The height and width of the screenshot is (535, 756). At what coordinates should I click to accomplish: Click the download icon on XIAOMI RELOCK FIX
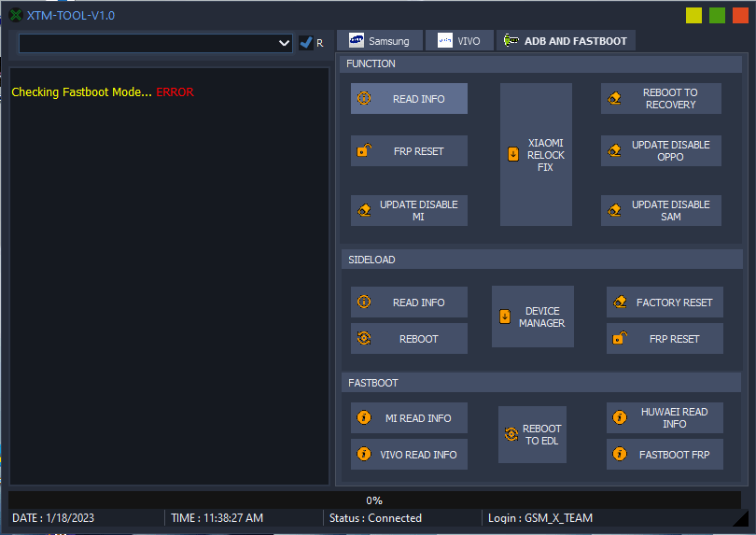coord(513,154)
